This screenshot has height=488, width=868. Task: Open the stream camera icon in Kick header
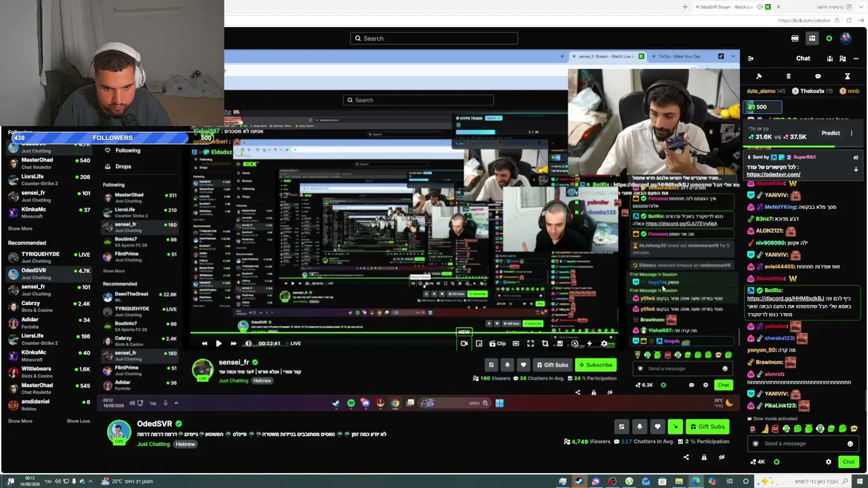pos(795,39)
